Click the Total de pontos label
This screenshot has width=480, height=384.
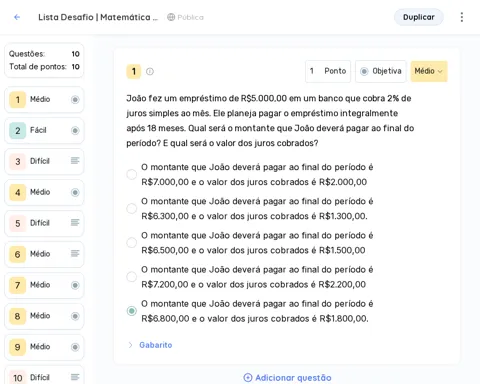pyautogui.click(x=38, y=67)
